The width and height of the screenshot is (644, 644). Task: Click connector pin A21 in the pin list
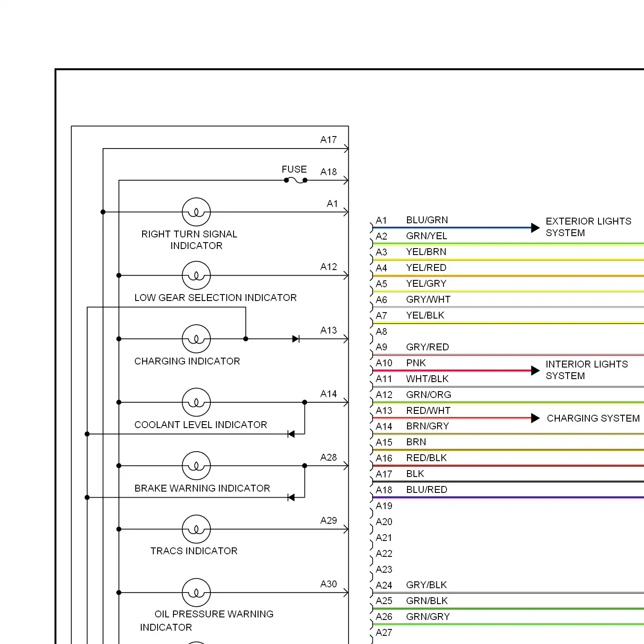(x=384, y=538)
